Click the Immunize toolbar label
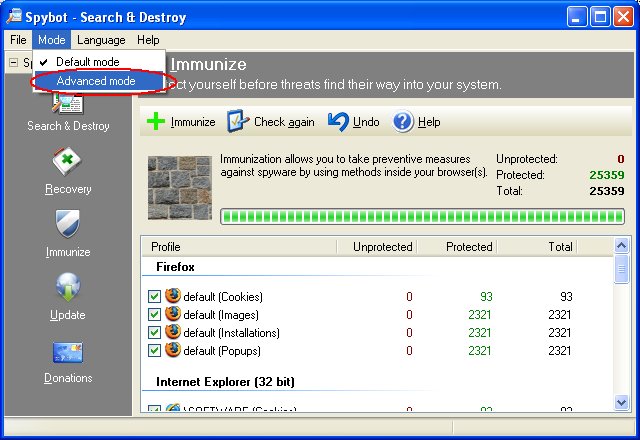This screenshot has height=440, width=640. click(x=193, y=122)
